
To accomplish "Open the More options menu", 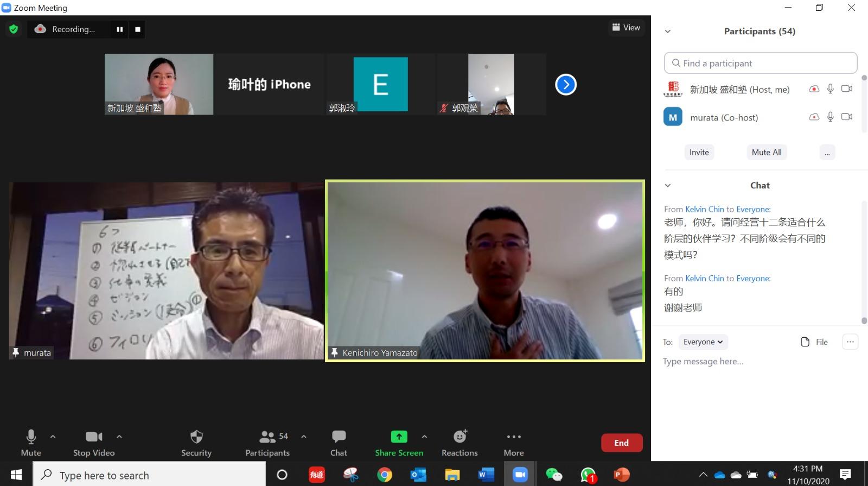I will (513, 443).
